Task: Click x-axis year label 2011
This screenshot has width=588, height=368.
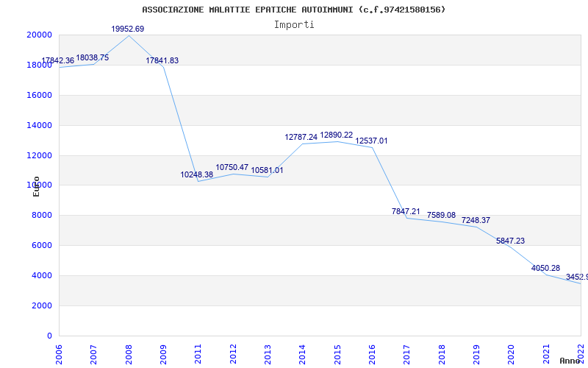Action: [198, 354]
